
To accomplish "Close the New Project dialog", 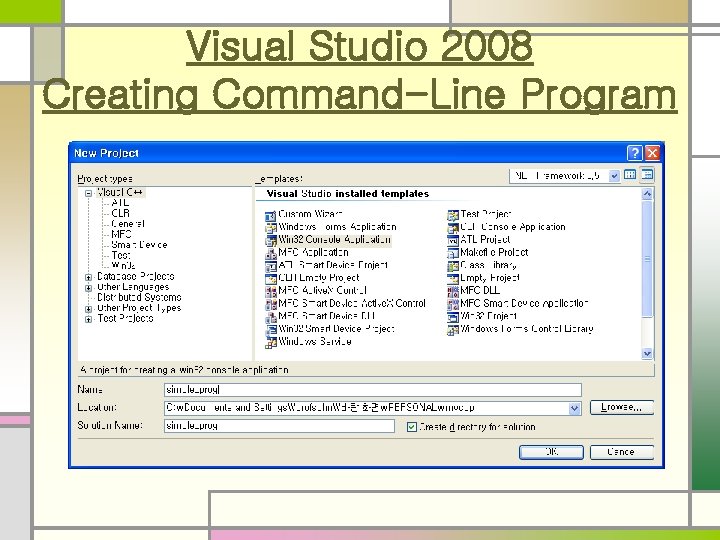I will [652, 153].
